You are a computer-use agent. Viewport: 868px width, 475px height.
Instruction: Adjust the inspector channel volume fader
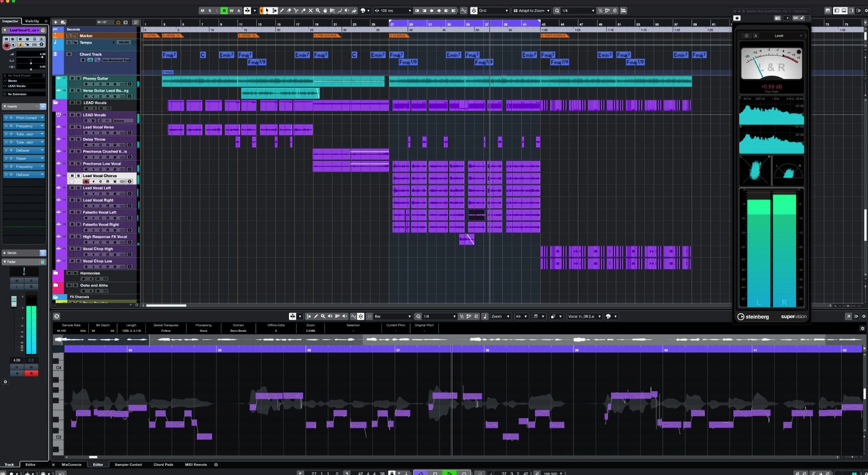coord(14,301)
